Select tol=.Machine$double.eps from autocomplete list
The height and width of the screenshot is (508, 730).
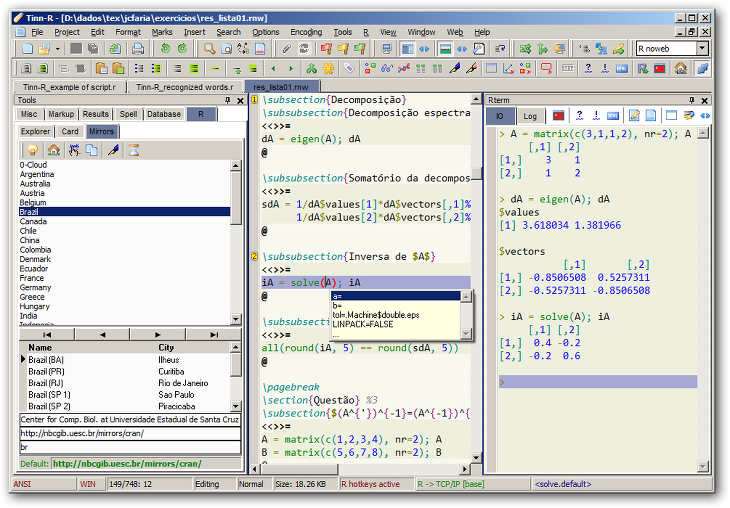pyautogui.click(x=376, y=315)
